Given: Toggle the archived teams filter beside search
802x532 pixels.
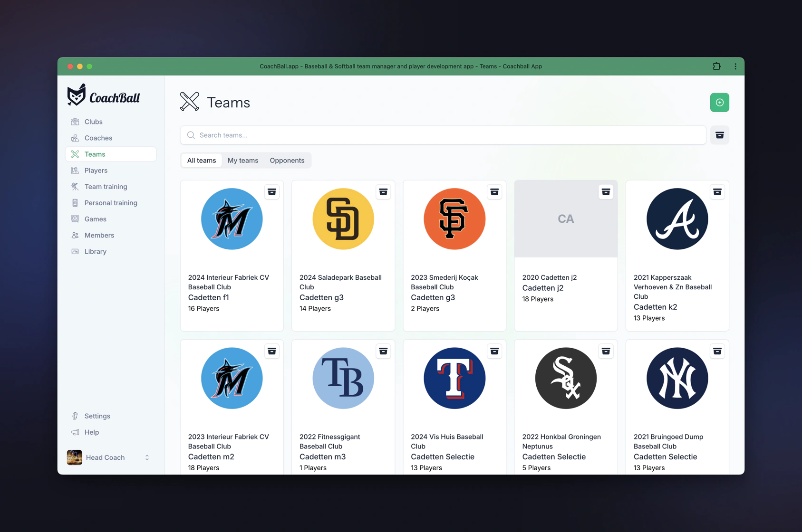Looking at the screenshot, I should tap(719, 135).
